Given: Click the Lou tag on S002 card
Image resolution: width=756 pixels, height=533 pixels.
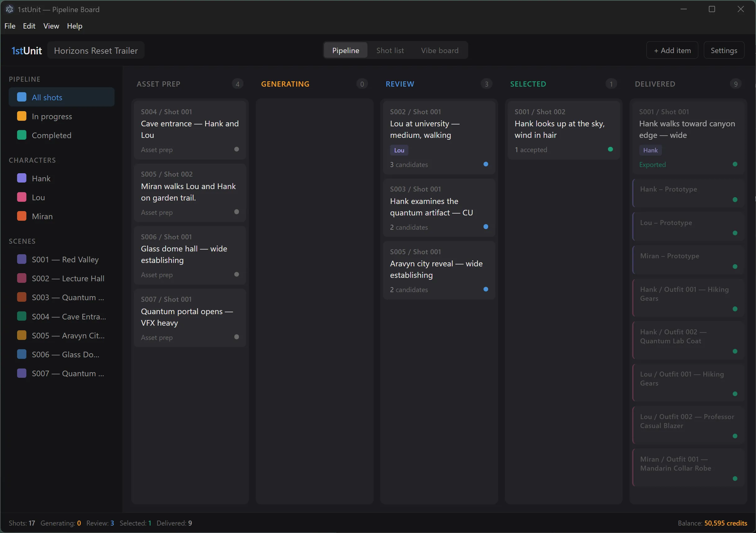Looking at the screenshot, I should [x=399, y=150].
